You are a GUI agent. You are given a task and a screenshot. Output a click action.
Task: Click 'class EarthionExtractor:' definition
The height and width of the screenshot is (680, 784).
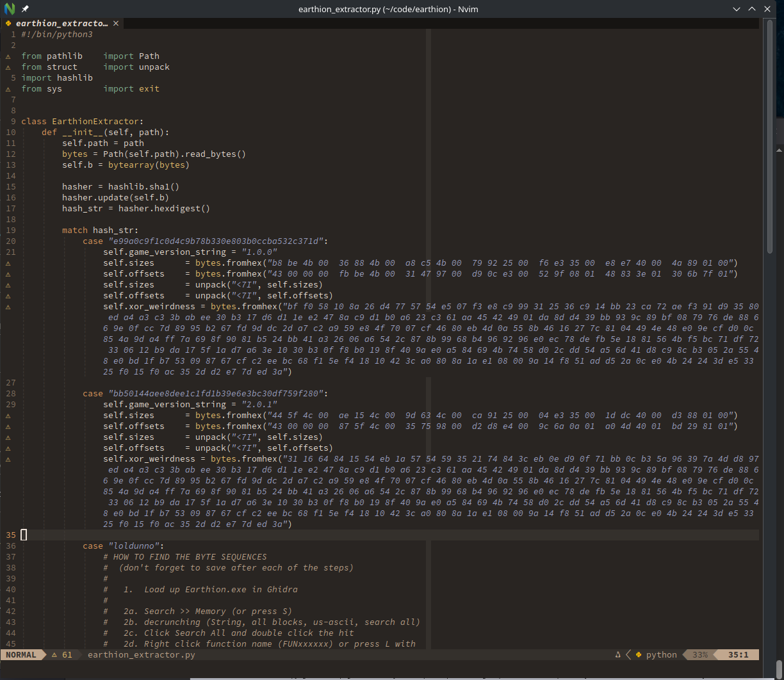pyautogui.click(x=83, y=122)
